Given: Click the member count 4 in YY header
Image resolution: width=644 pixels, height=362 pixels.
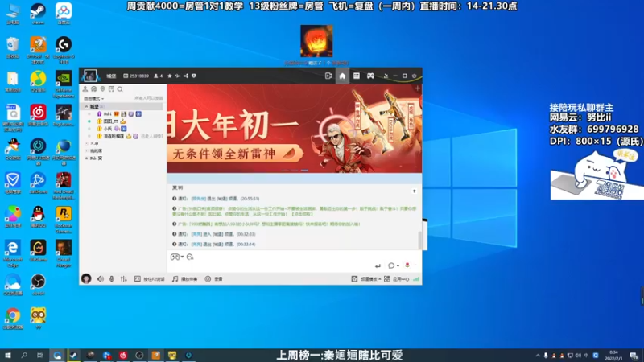Looking at the screenshot, I should [158, 76].
